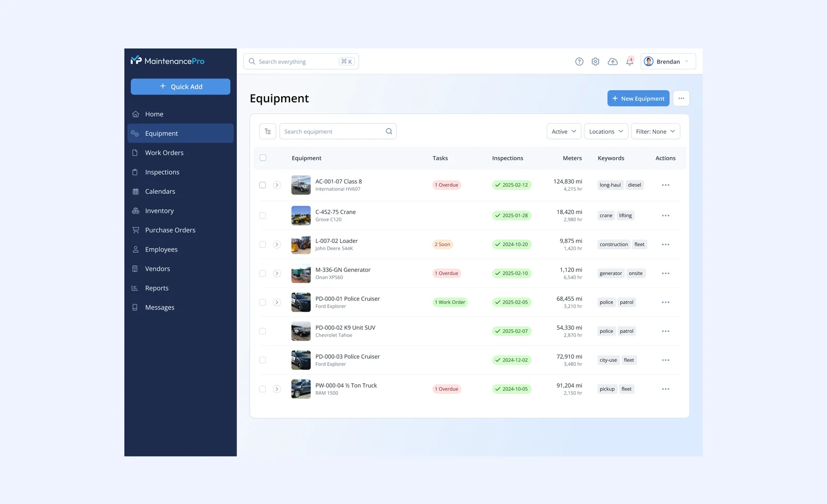This screenshot has height=504, width=827.
Task: Open Calendars in sidebar
Action: click(x=180, y=191)
